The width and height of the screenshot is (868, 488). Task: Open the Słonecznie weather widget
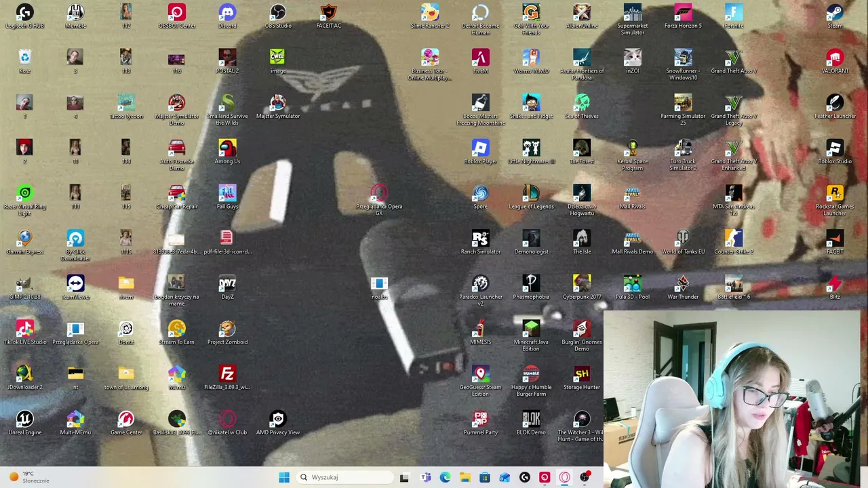pos(28,477)
